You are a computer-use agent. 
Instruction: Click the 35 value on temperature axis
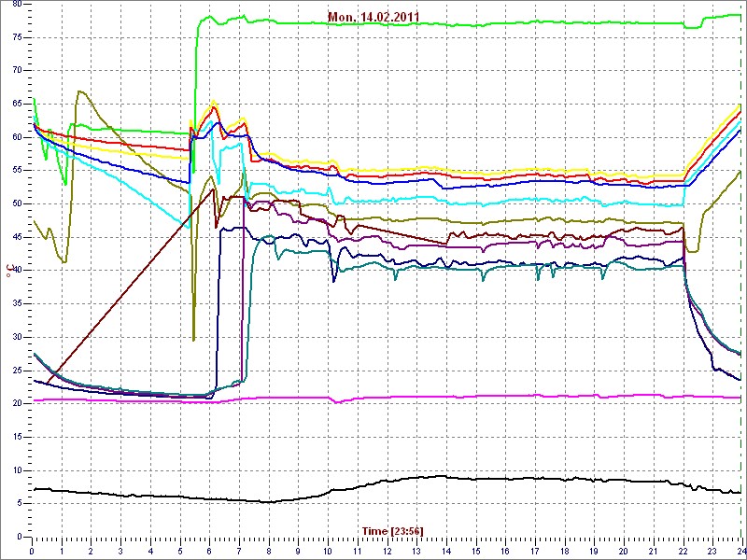[15, 303]
